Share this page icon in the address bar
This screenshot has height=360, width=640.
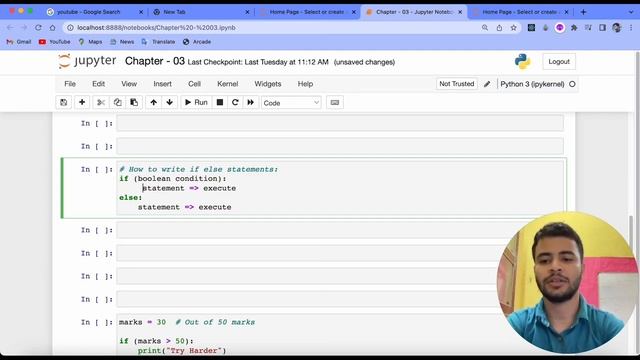point(499,28)
